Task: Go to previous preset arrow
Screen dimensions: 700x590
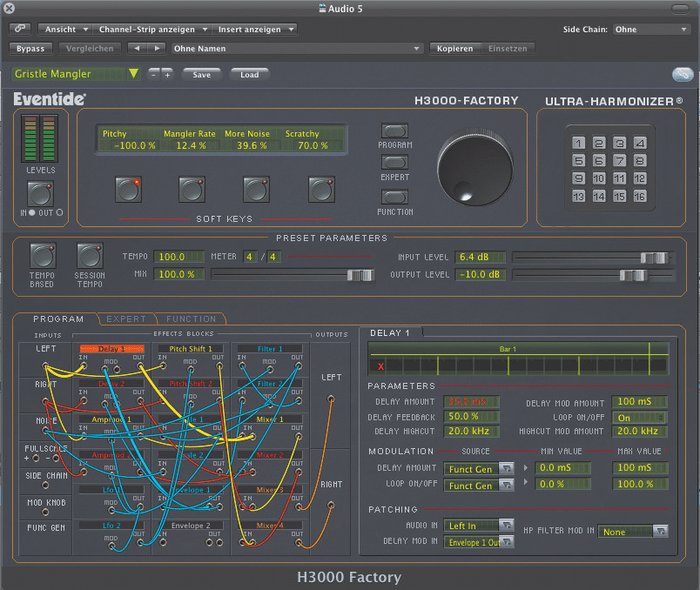Action: (x=137, y=48)
